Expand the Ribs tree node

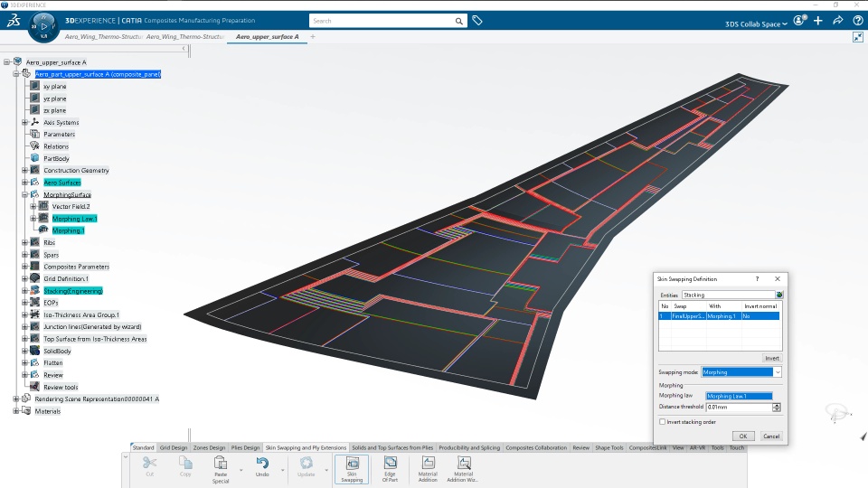pyautogui.click(x=25, y=242)
